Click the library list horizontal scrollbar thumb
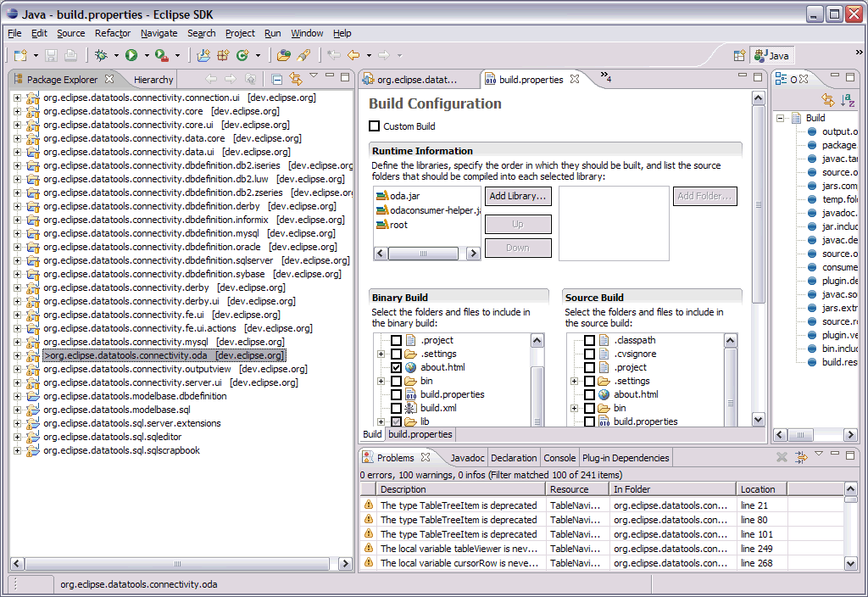Viewport: 868px width, 597px height. coord(424,253)
